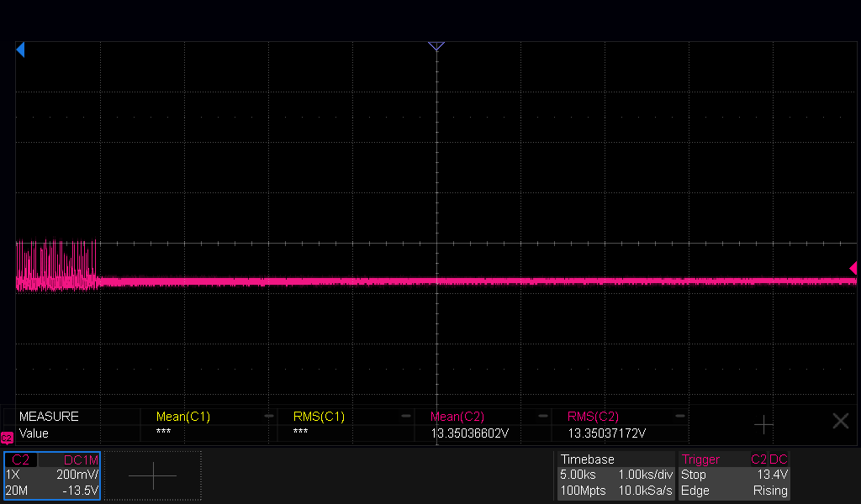This screenshot has height=504, width=861.
Task: Close the measure table with the X icon
Action: [x=841, y=421]
